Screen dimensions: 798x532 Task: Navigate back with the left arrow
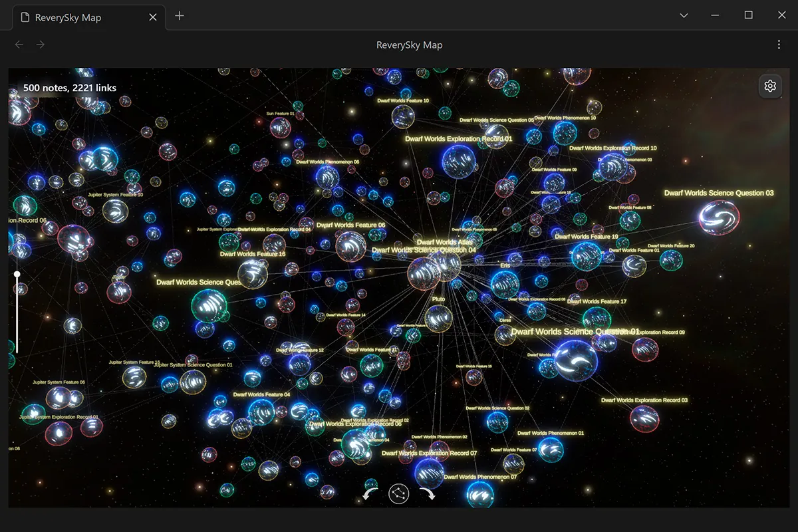(19, 45)
